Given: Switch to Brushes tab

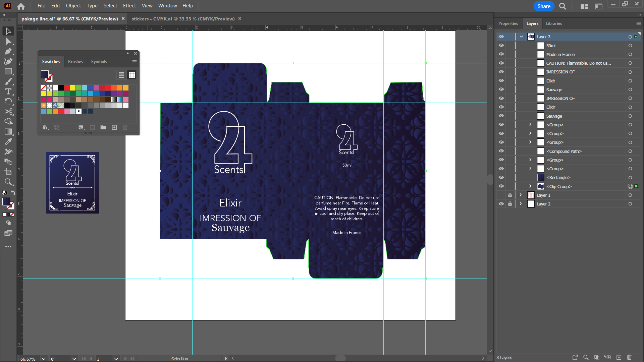Looking at the screenshot, I should [x=75, y=62].
